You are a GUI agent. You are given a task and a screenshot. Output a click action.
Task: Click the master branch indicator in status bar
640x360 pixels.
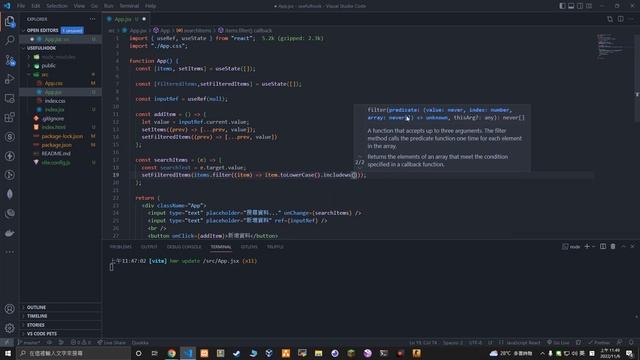click(x=29, y=342)
